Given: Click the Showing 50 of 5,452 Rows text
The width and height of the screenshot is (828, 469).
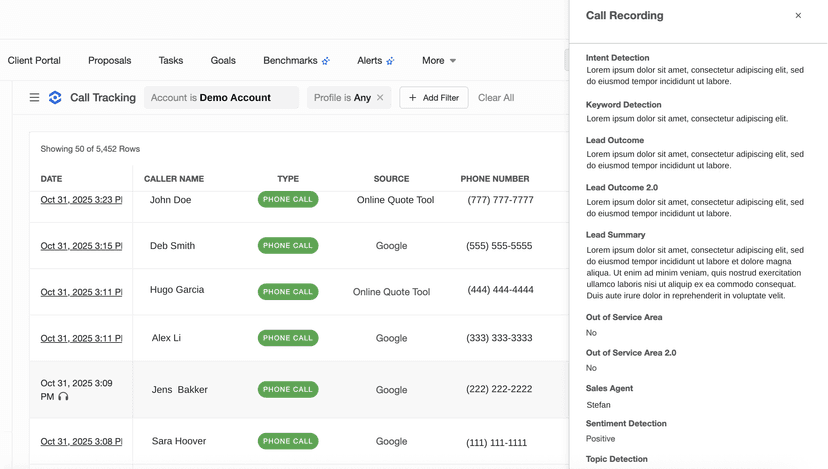Looking at the screenshot, I should (x=90, y=149).
